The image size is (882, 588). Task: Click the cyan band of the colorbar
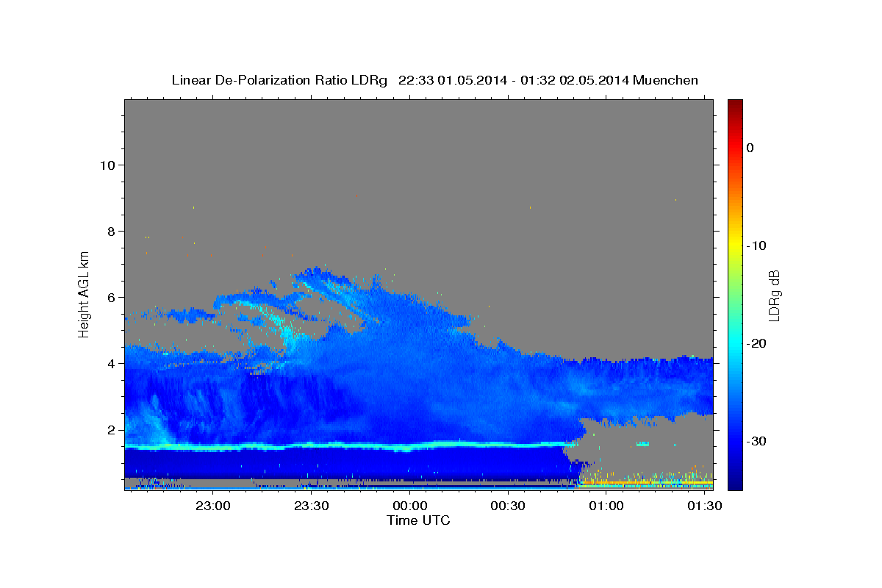(735, 343)
